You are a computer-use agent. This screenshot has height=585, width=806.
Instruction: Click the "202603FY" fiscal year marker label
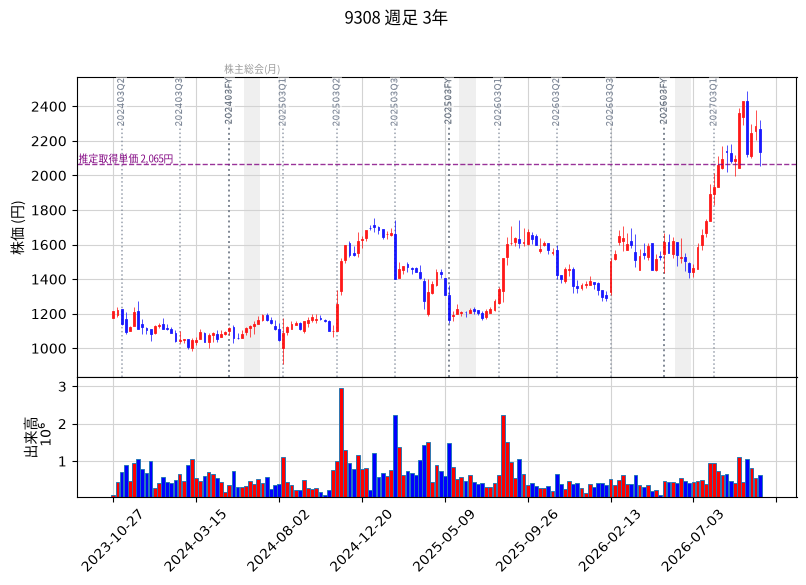[664, 101]
